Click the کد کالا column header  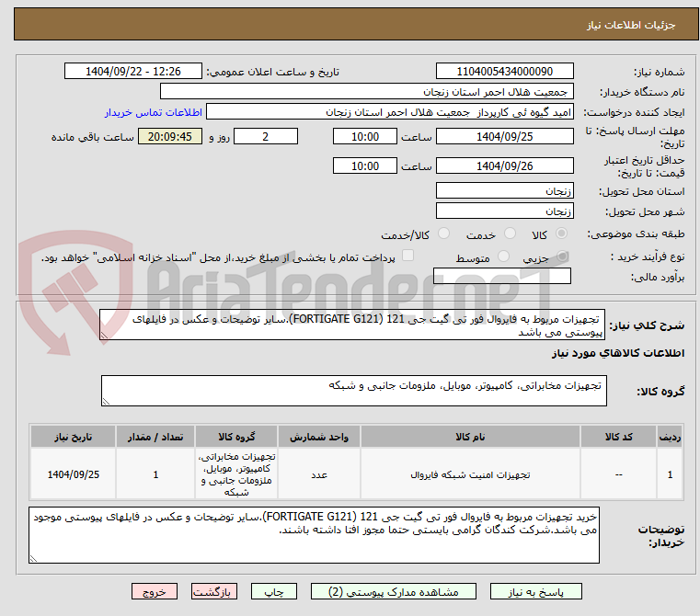618,437
